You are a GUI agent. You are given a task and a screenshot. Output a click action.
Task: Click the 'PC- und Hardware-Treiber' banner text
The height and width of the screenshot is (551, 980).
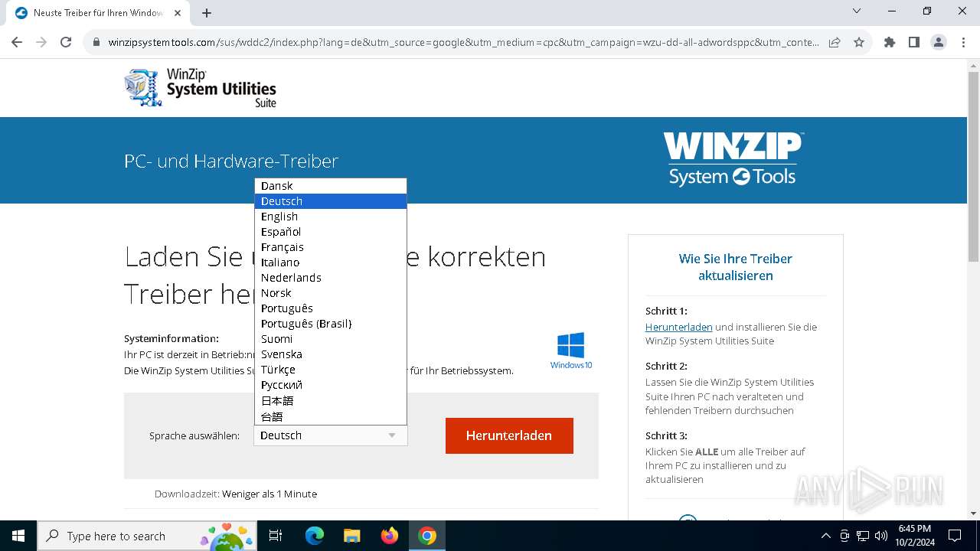(231, 161)
